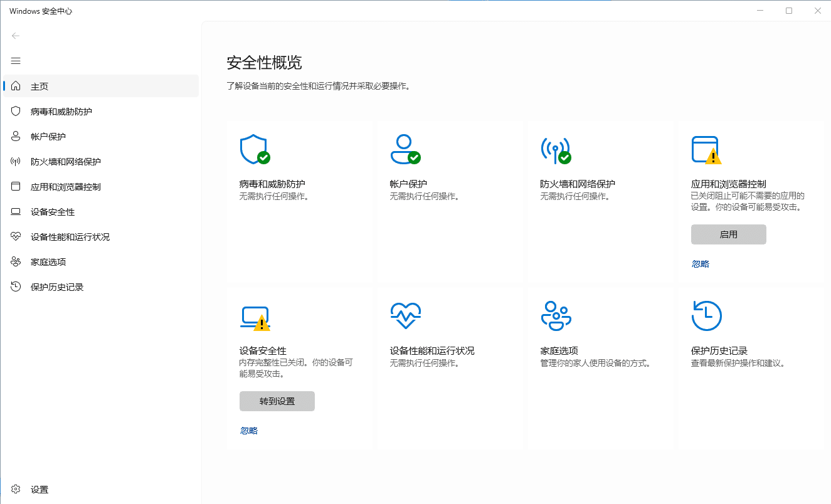Click the 应用和浏览器控制 card title
Screen dimensions: 831x504
(728, 184)
